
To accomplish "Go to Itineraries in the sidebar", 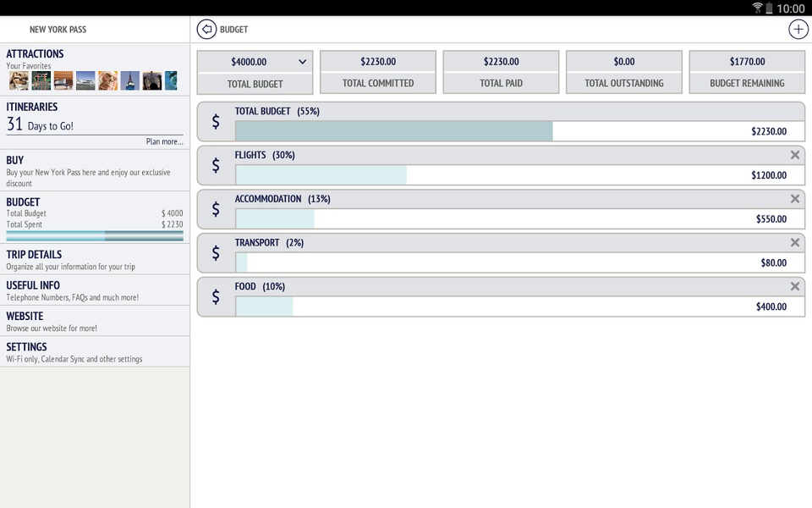I will [x=95, y=123].
